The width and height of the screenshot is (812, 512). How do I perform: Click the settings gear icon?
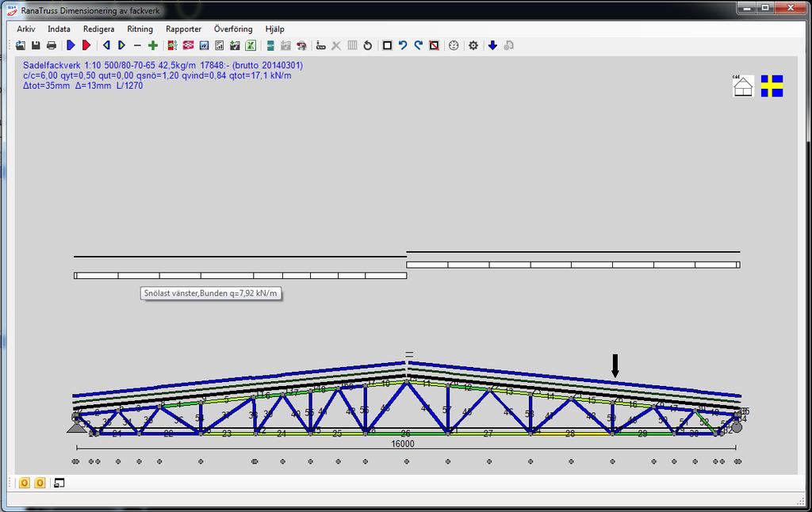473,45
